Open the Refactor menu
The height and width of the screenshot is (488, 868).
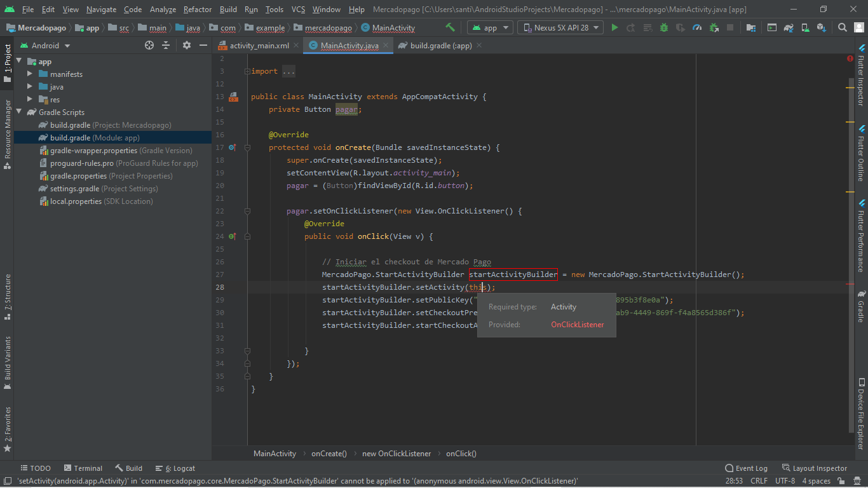click(198, 10)
